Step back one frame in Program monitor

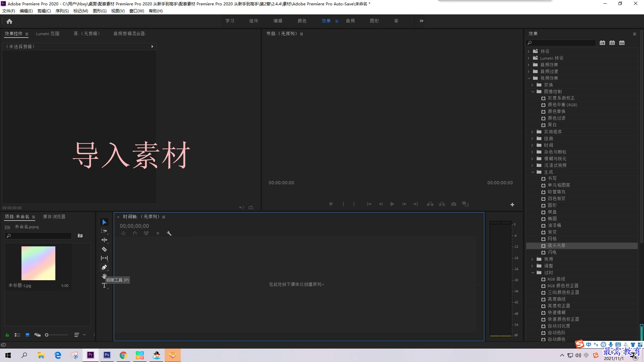click(x=381, y=204)
